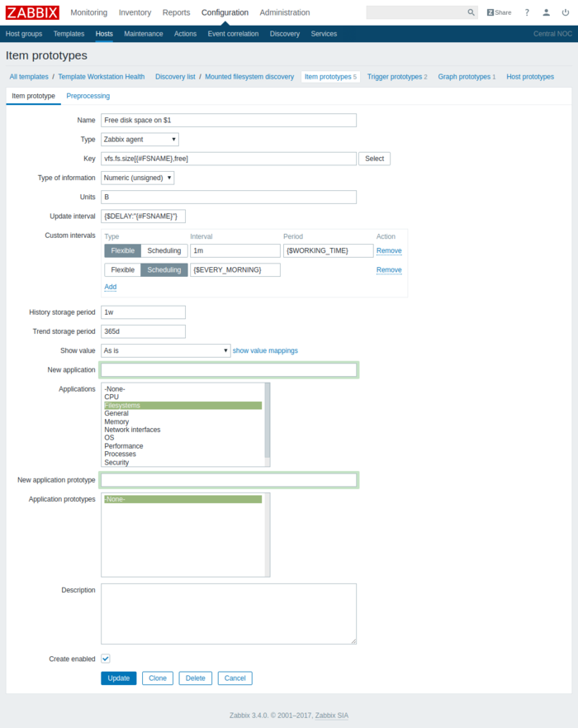The height and width of the screenshot is (728, 578).
Task: Go to Host groups submenu
Action: coord(24,34)
